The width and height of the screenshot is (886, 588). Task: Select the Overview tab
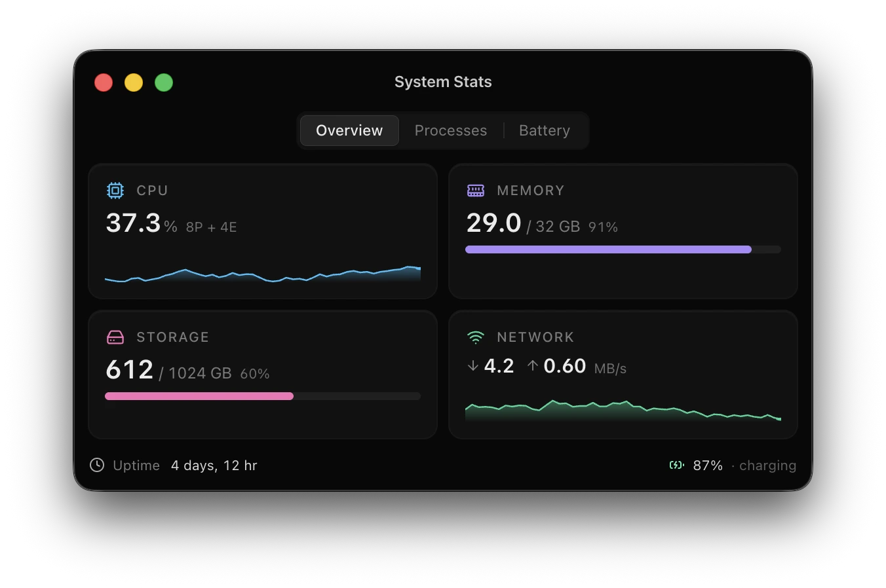click(349, 130)
